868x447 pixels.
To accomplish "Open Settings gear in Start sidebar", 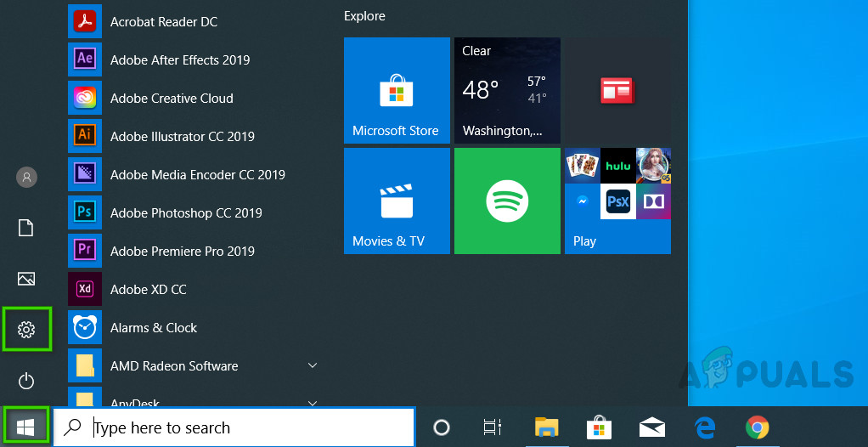I will point(26,330).
